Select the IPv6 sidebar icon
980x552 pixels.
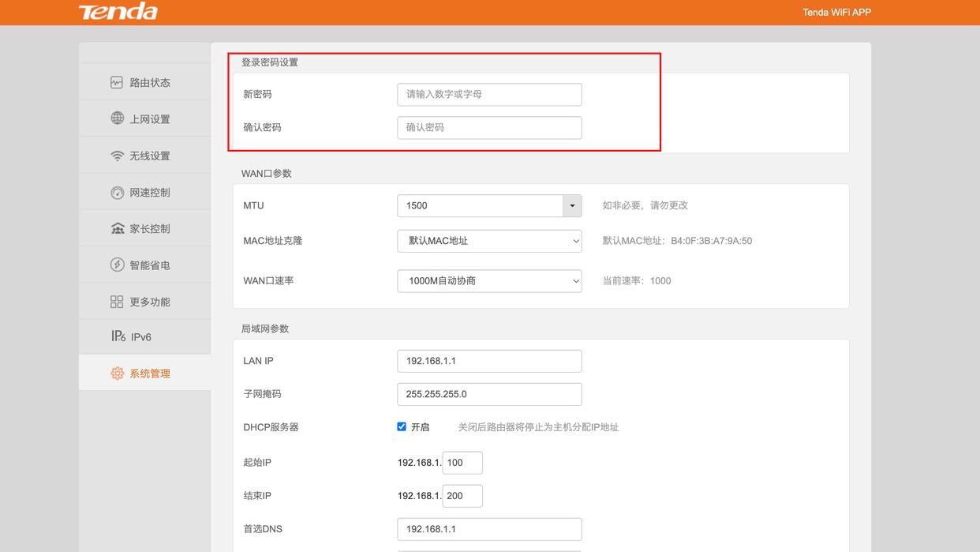[115, 336]
